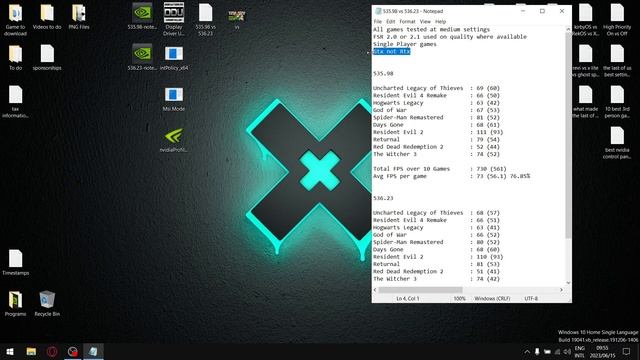Viewport: 640px width, 360px height.
Task: Click the 'Red Dead Redemption 2 : 52 (44)' line
Action: point(436,147)
